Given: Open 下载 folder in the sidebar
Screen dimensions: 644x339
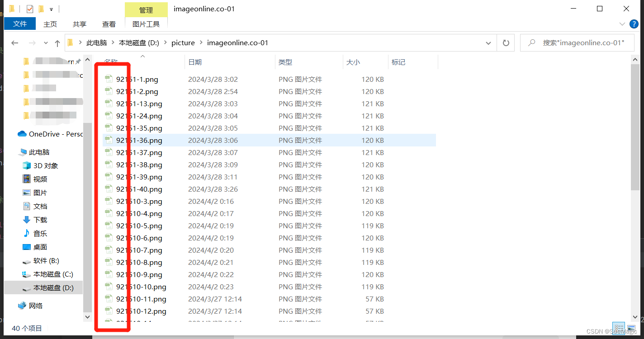Looking at the screenshot, I should click(35, 220).
